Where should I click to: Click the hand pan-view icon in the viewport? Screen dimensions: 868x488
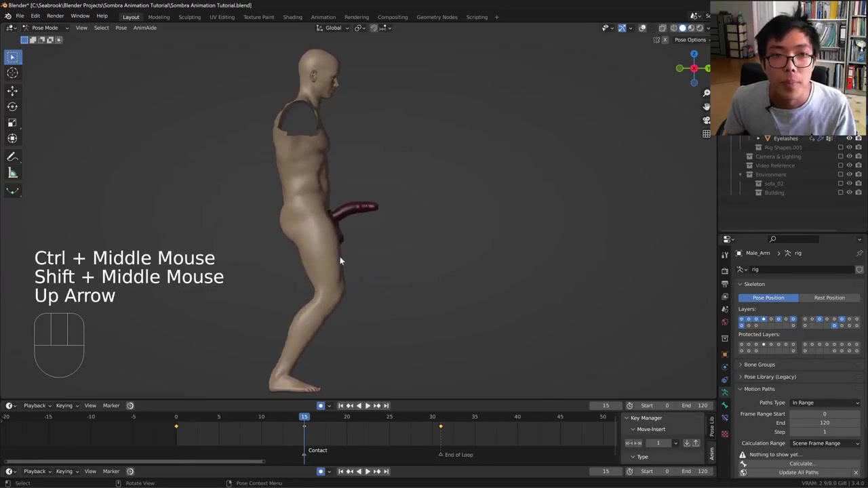706,106
